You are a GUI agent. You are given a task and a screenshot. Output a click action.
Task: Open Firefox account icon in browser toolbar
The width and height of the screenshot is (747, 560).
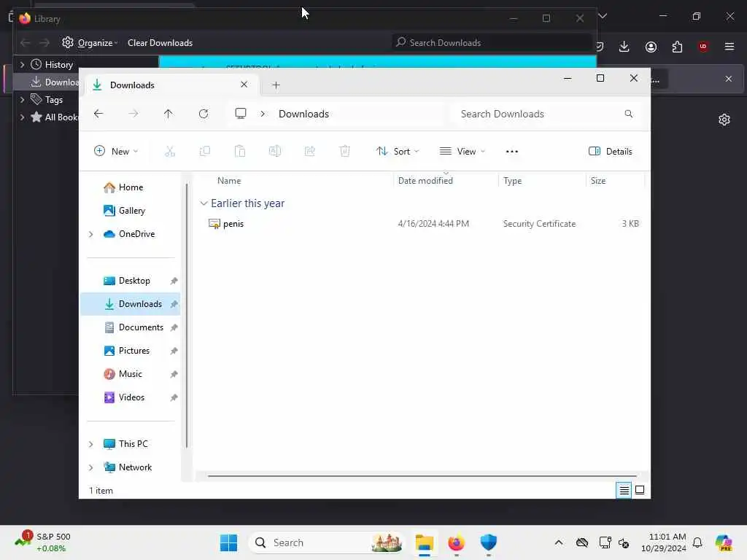(x=651, y=46)
